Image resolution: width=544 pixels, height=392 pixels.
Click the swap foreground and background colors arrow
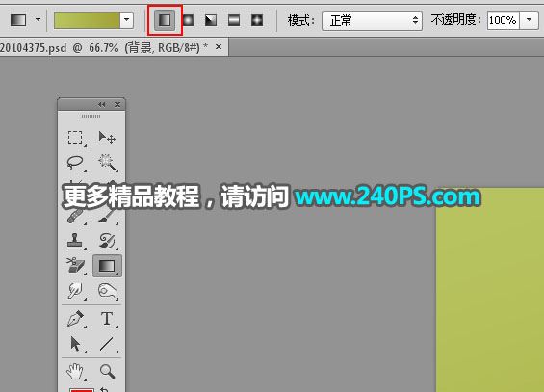point(104,389)
